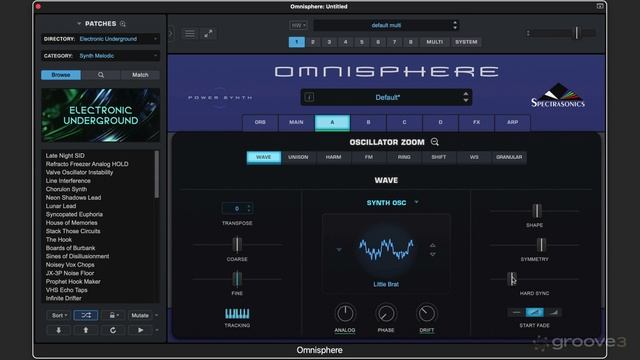Switch to the MAIN tab
Screen dimensions: 640x360
[296, 122]
